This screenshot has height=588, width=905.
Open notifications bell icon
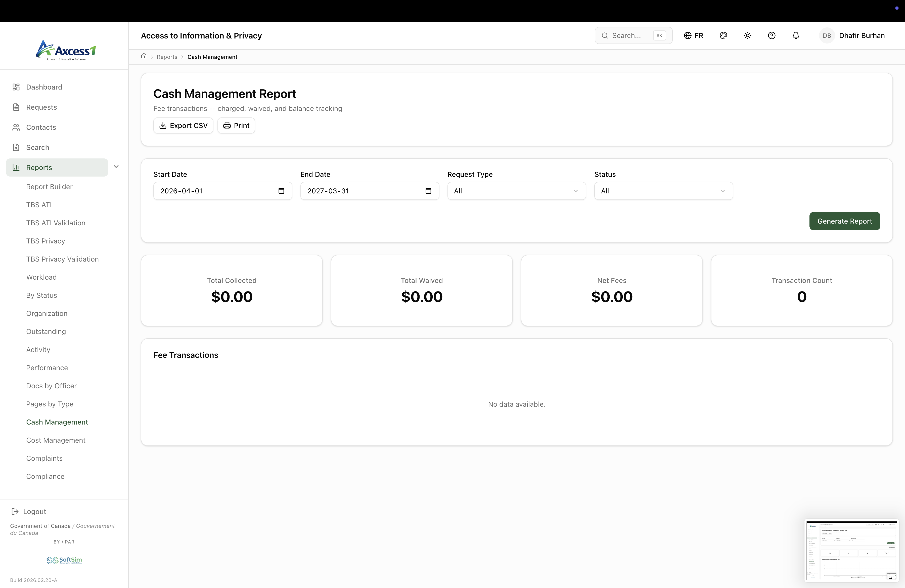pos(795,35)
